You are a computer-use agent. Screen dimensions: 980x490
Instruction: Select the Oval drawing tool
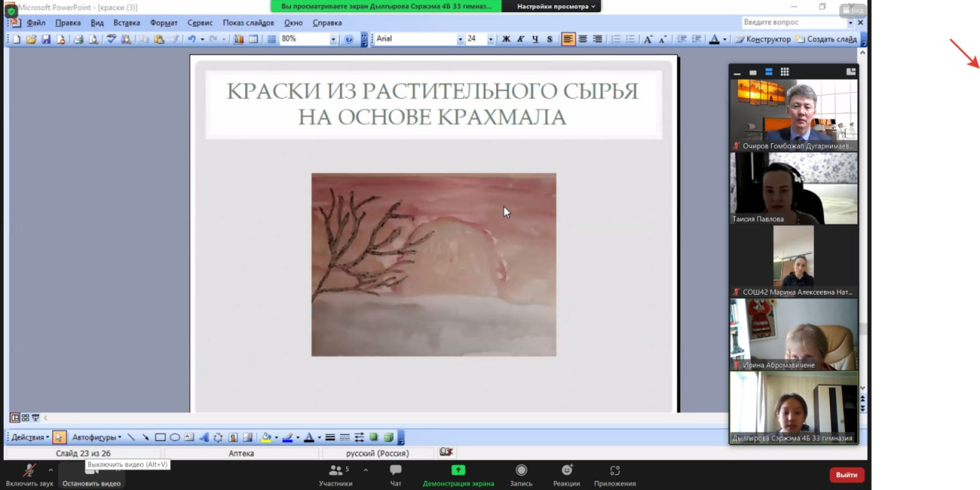point(175,437)
